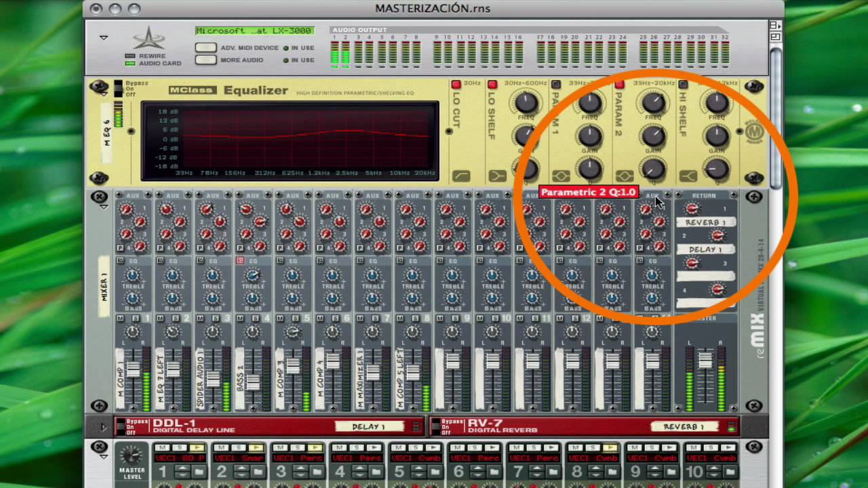Solo mixer channel 1 (M COMP 1)

(134, 318)
